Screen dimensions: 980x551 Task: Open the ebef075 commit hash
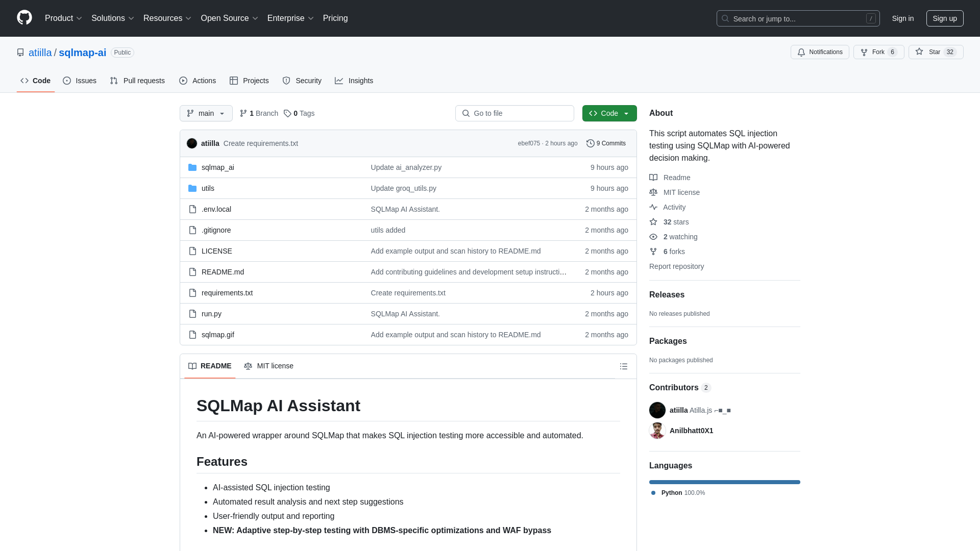pos(529,143)
